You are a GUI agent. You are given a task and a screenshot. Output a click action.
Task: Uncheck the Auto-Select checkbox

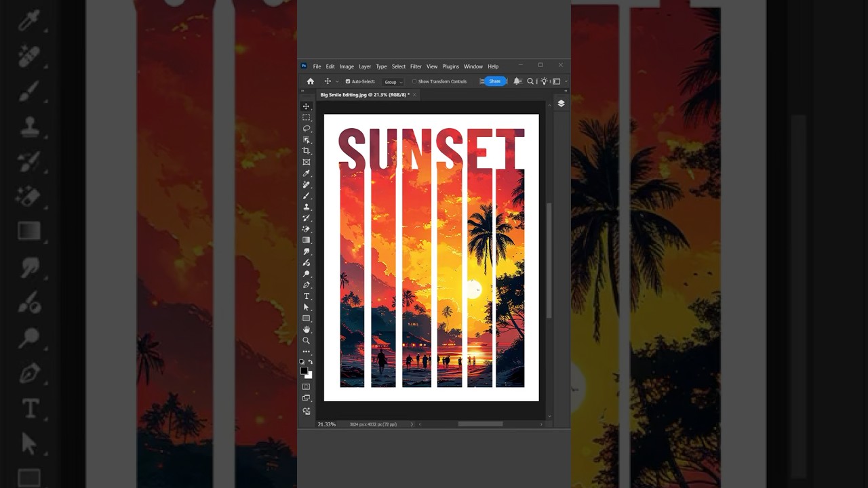tap(348, 81)
